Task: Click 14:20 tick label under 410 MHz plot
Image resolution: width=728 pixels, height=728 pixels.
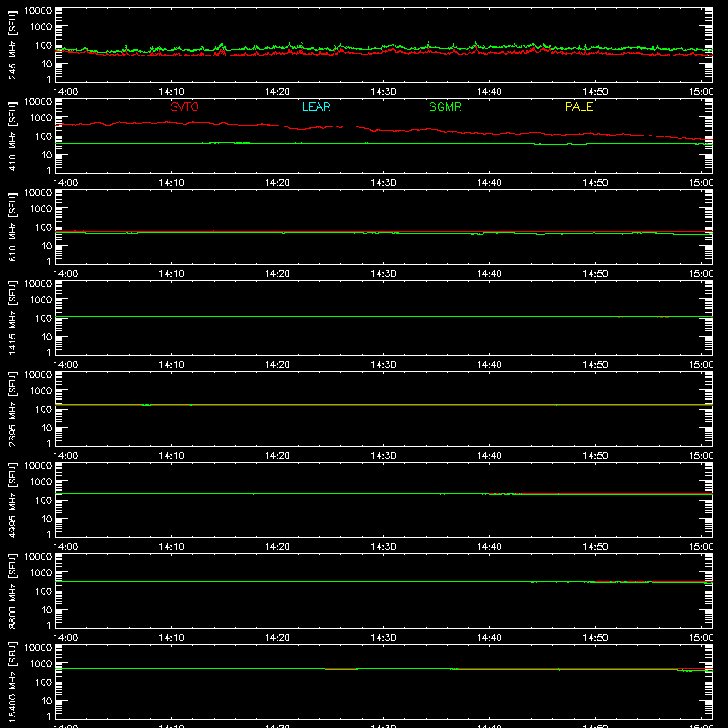Action: (278, 183)
